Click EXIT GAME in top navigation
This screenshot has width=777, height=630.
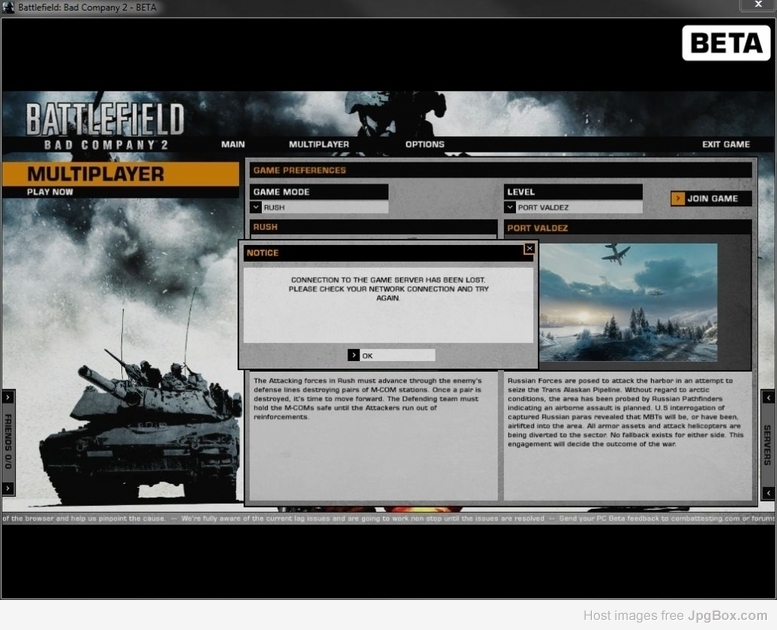[725, 144]
